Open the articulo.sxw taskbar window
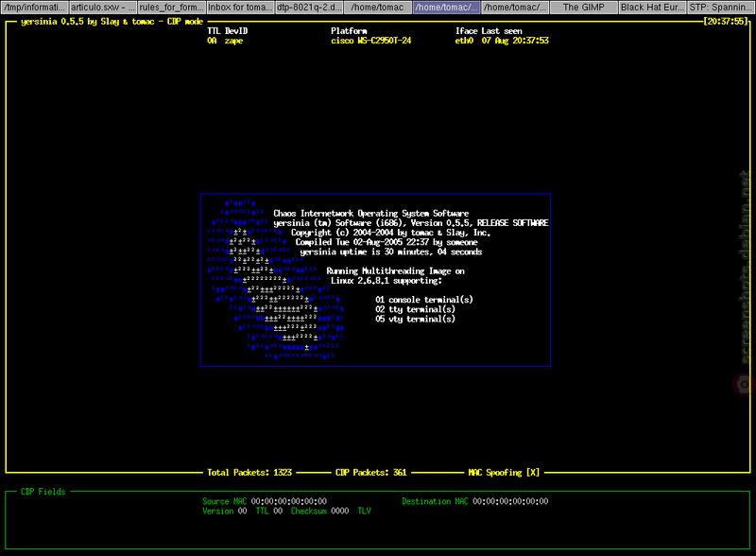Viewport: 756px width, 556px height. click(x=103, y=8)
